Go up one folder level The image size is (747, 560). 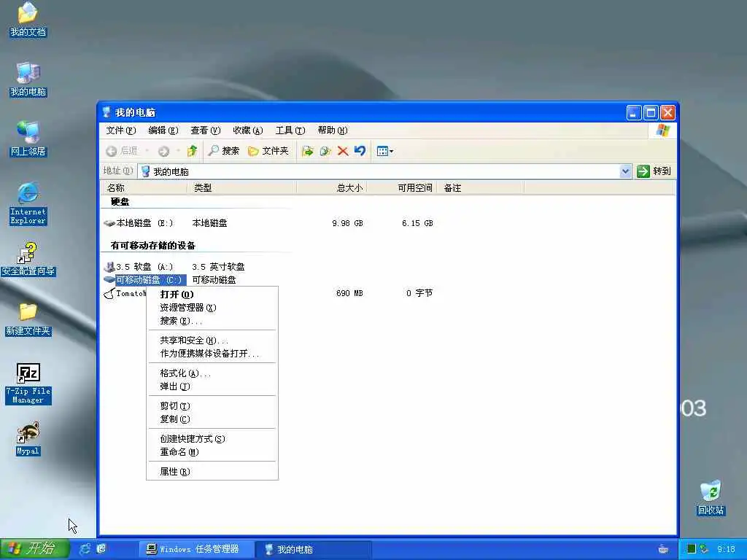point(192,151)
